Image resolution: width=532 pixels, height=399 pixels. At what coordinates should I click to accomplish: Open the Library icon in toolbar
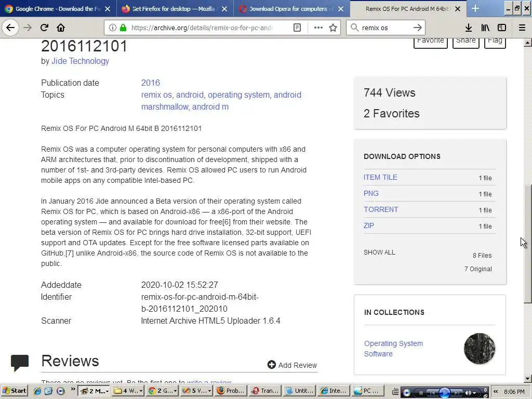485,28
